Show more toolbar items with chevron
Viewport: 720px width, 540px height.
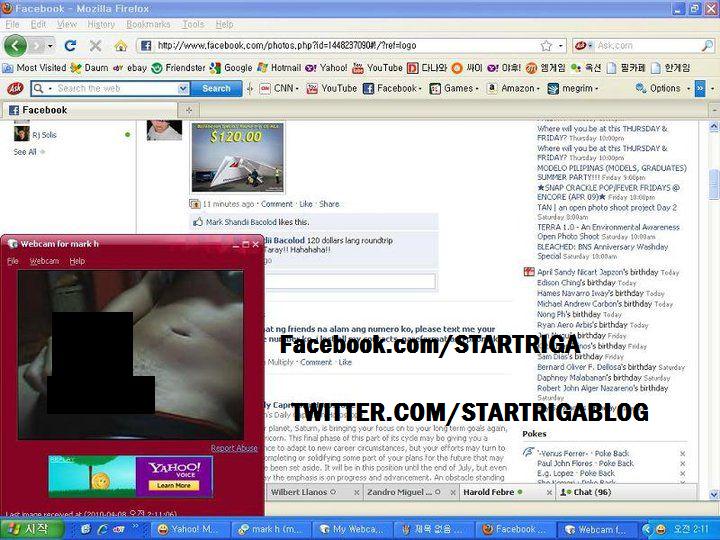coord(700,88)
